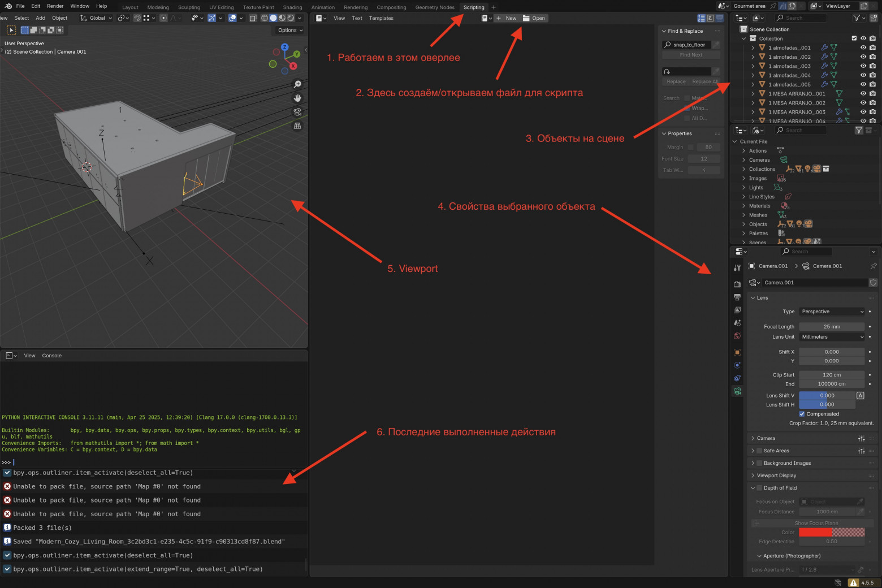Viewport: 882px width, 588px height.
Task: Open the Physics Properties tab
Action: [x=737, y=365]
